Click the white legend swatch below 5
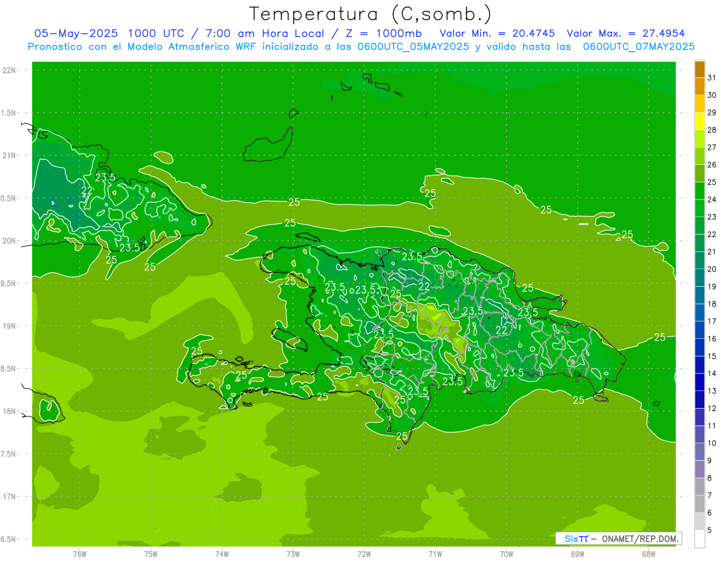Image resolution: width=728 pixels, height=562 pixels. point(699,538)
